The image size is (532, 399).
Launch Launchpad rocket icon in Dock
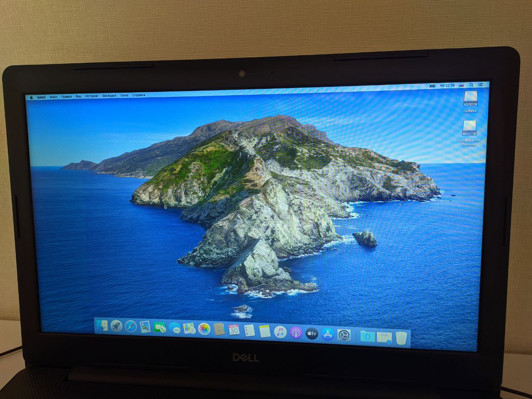tap(116, 326)
